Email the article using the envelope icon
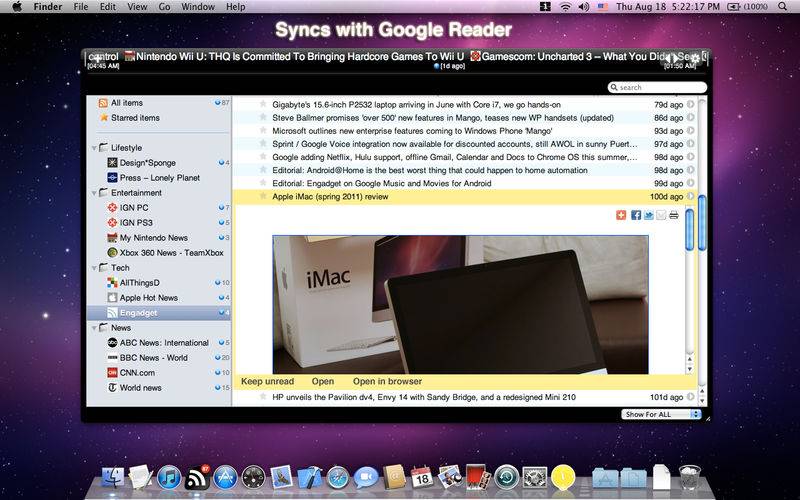 (x=661, y=215)
